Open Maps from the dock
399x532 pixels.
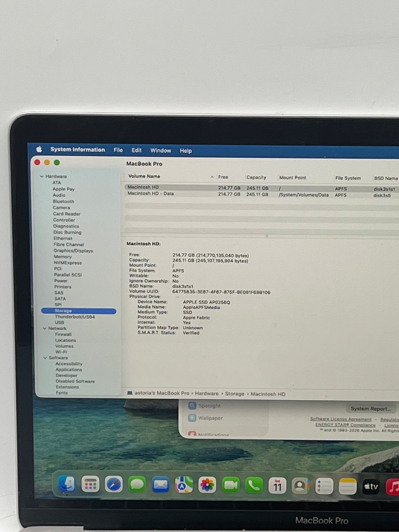184,485
